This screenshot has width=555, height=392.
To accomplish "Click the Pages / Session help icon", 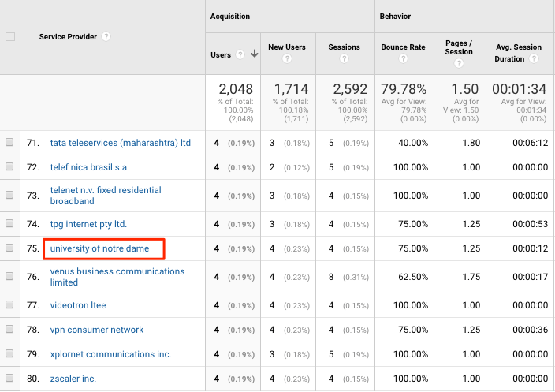I will pyautogui.click(x=459, y=63).
